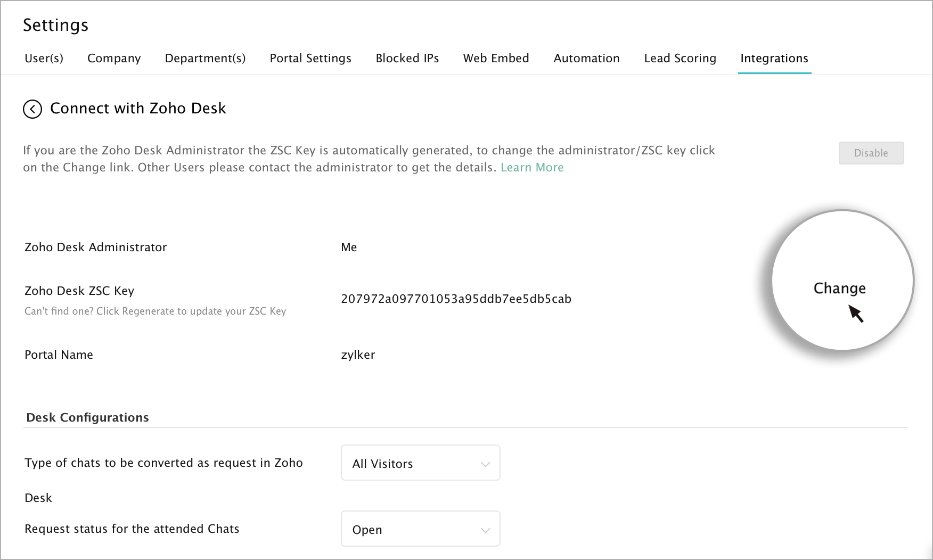This screenshot has width=933, height=560.
Task: Click the Change link
Action: point(839,288)
